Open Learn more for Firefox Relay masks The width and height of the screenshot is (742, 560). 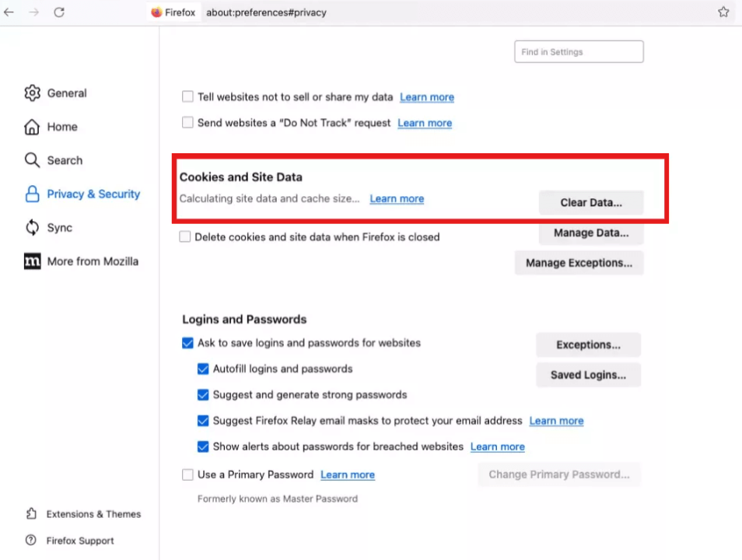[556, 421]
